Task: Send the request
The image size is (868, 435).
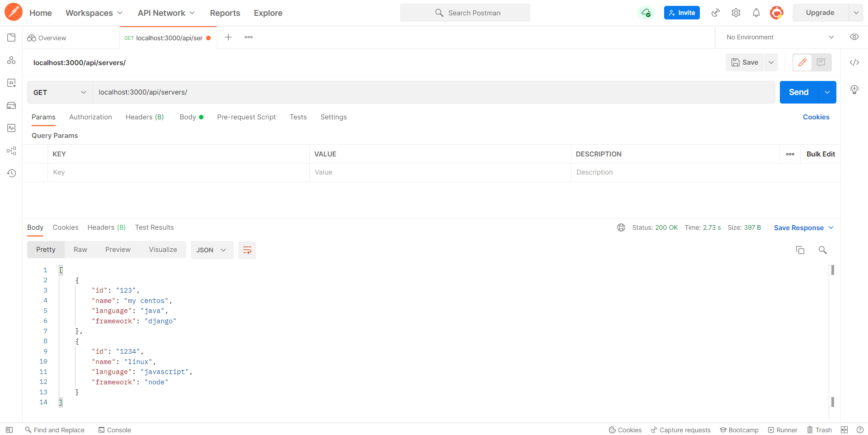Action: click(x=799, y=92)
